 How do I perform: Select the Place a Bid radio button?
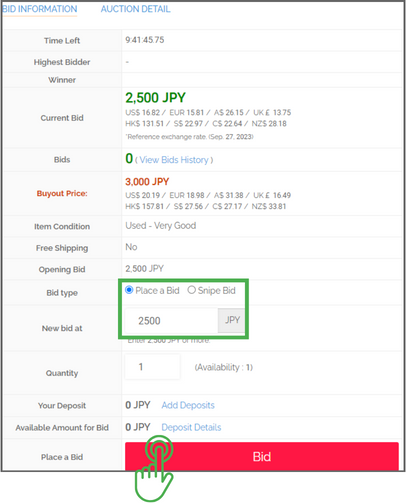[x=129, y=290]
